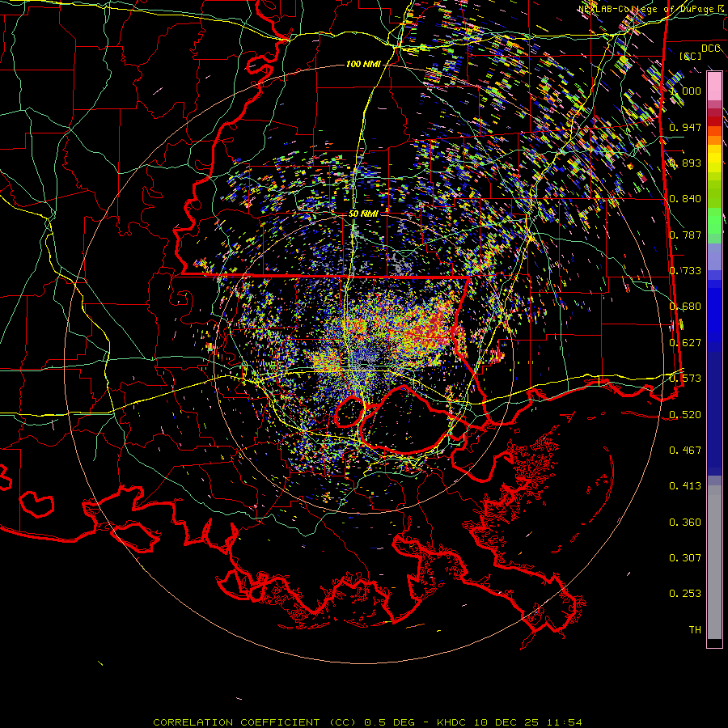Click the 0.307 legend value
Viewport: 728px width, 728px height.
tap(685, 557)
